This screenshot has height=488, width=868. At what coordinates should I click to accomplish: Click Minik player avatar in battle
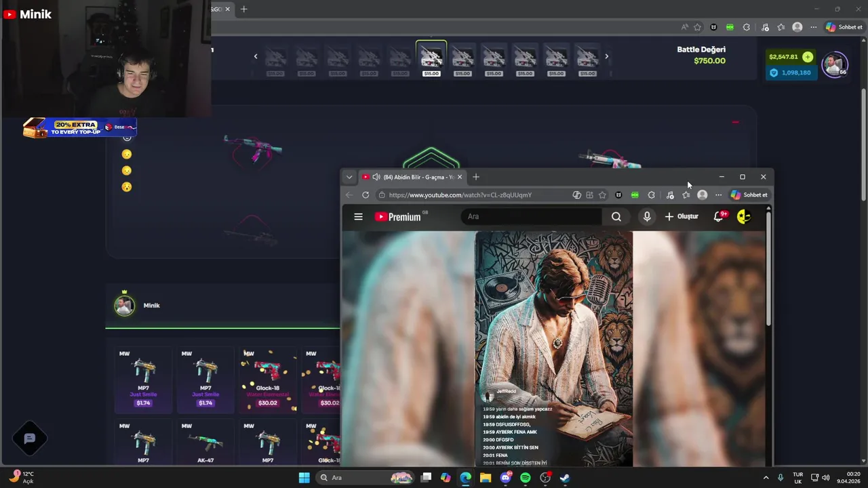coord(124,306)
